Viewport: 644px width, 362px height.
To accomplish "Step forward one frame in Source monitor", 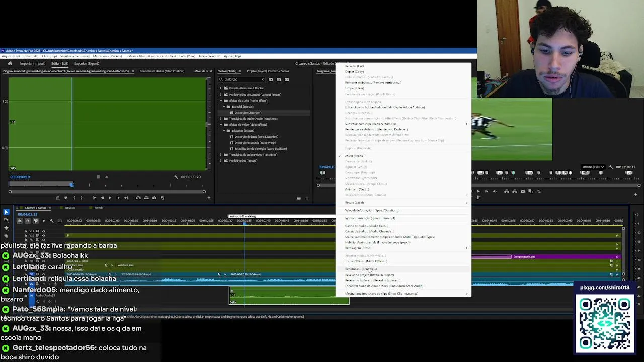I will (x=118, y=198).
